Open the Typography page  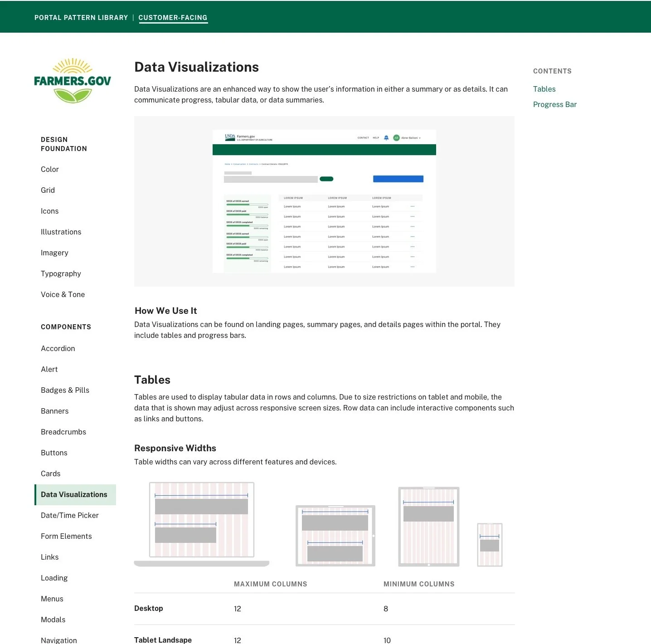61,273
